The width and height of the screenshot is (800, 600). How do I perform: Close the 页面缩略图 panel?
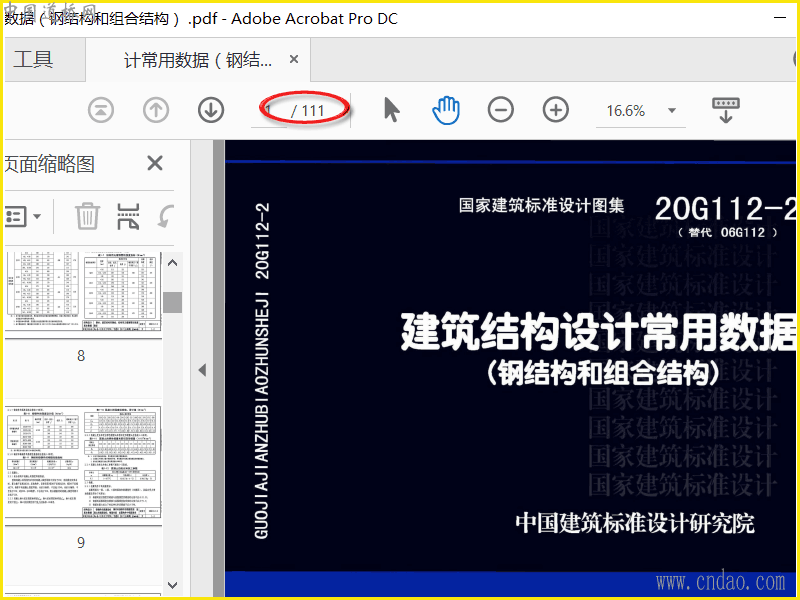point(155,163)
